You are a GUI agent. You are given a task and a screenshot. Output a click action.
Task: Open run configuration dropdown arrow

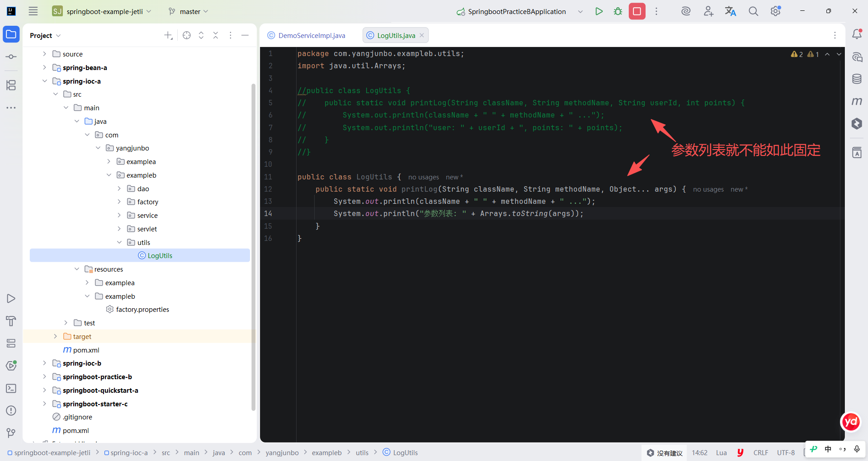[x=580, y=11]
